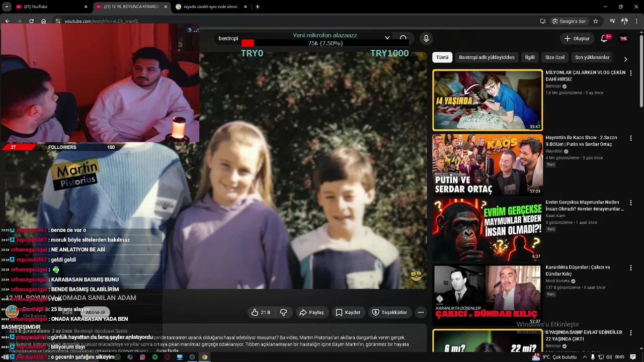The width and height of the screenshot is (644, 362).
Task: Open options menu for Karanlıkta Düşenler video
Action: coord(631,267)
